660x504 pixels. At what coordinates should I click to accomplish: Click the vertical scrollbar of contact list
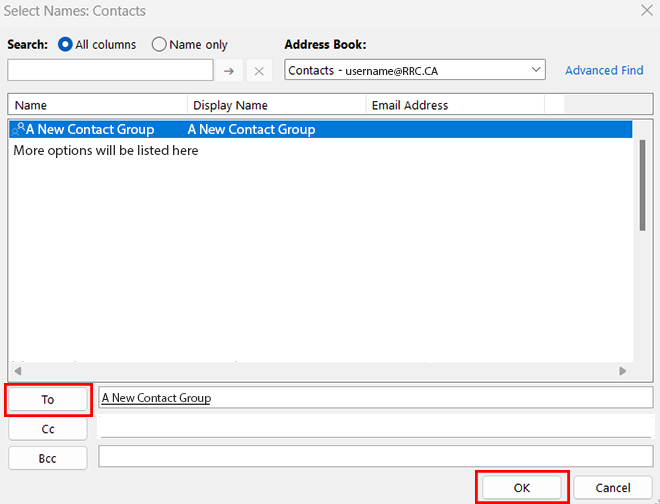point(642,185)
